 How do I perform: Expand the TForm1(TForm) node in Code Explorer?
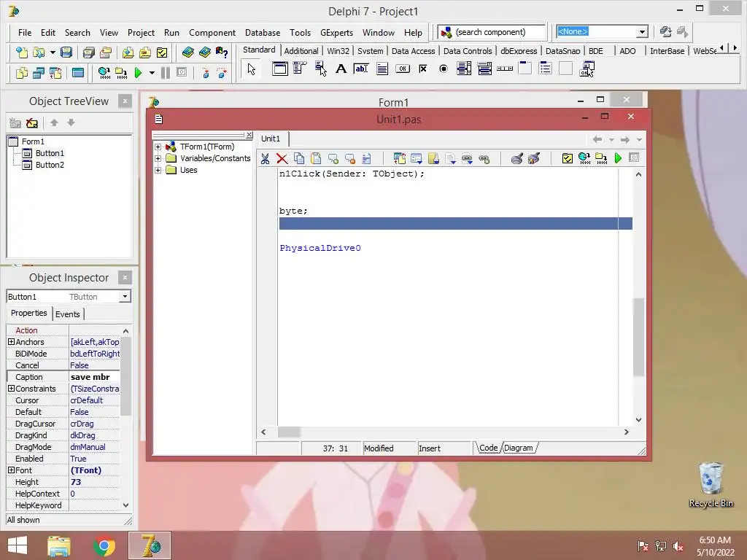158,147
